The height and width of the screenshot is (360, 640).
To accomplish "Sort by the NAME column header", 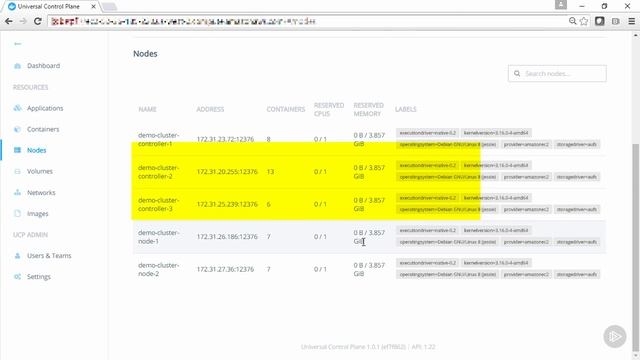I will click(x=147, y=109).
